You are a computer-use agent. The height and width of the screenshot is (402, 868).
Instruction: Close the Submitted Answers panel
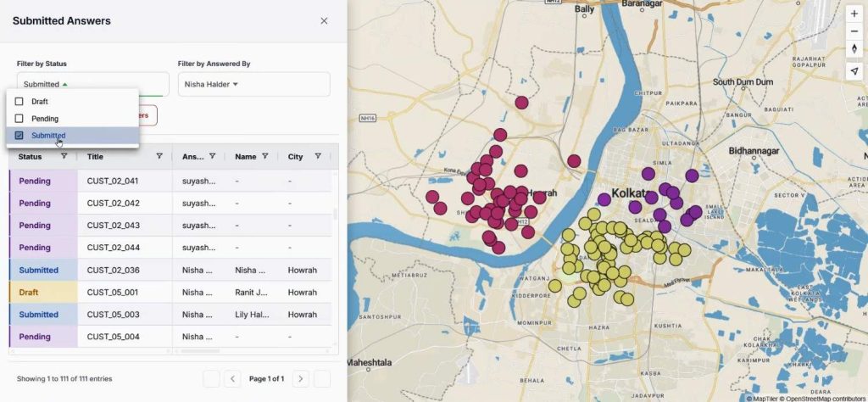324,20
